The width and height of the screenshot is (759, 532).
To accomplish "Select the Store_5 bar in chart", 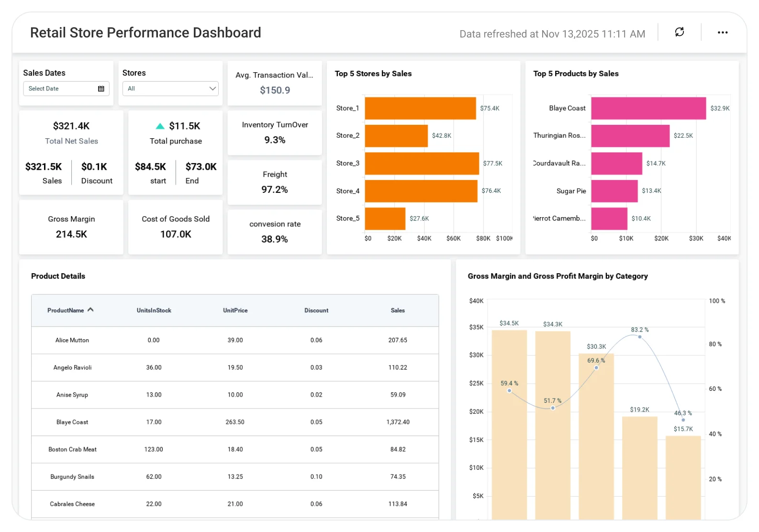I will tap(385, 219).
